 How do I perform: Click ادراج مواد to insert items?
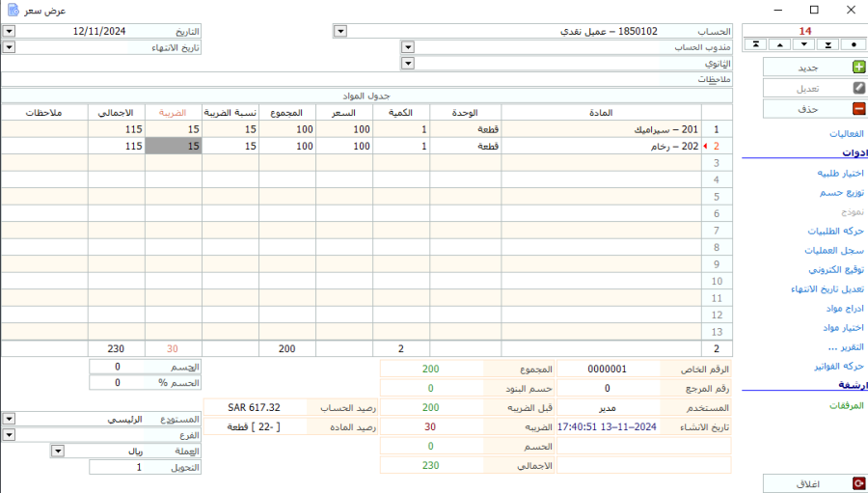tap(845, 309)
